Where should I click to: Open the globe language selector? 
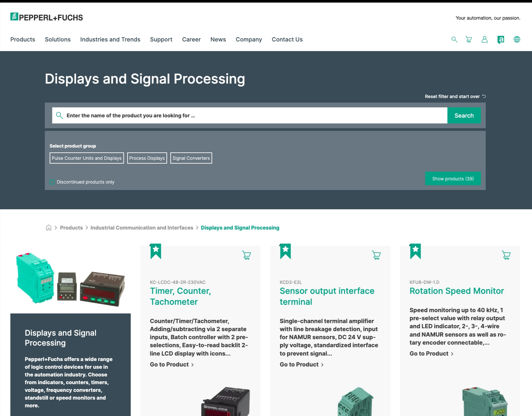pyautogui.click(x=517, y=40)
